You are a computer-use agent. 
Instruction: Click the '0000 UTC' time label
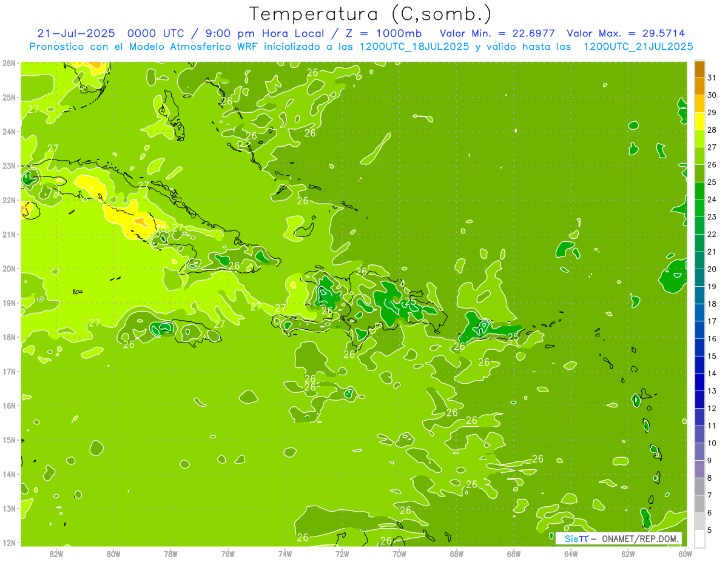click(x=156, y=33)
